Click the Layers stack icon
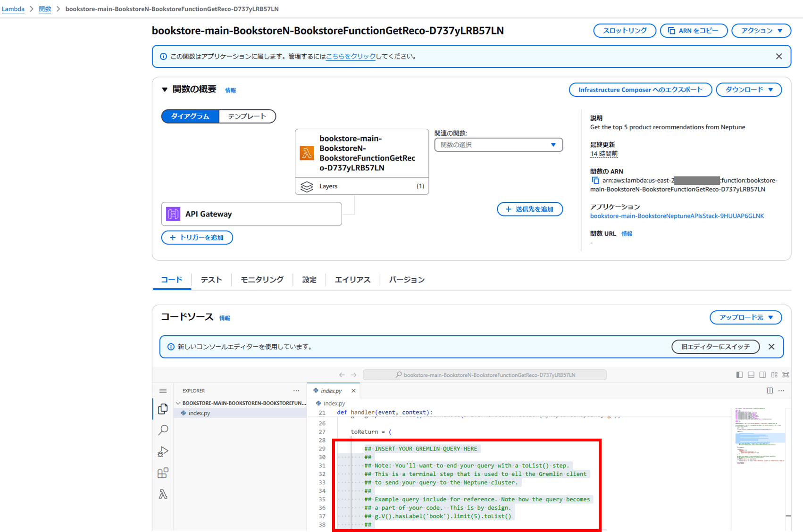The height and width of the screenshot is (532, 803). click(x=307, y=186)
